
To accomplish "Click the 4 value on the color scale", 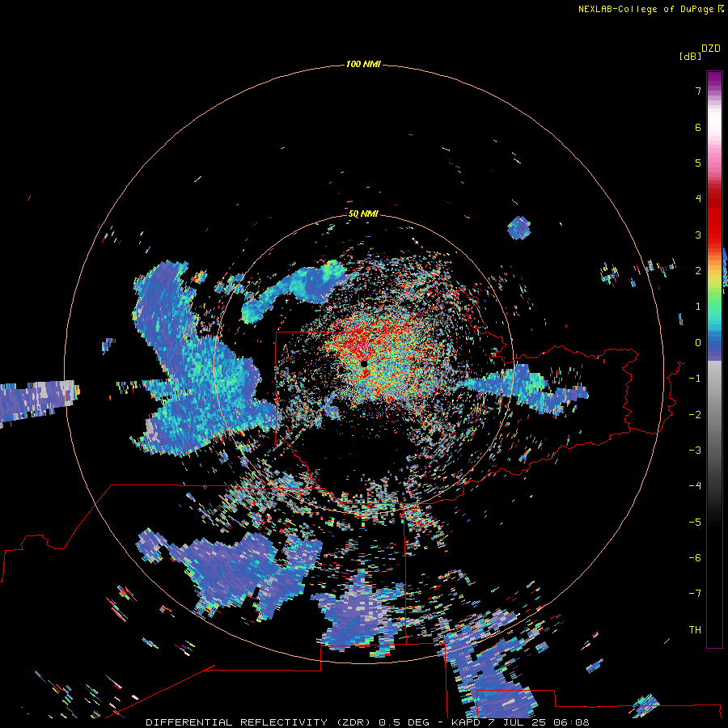I will [x=698, y=199].
